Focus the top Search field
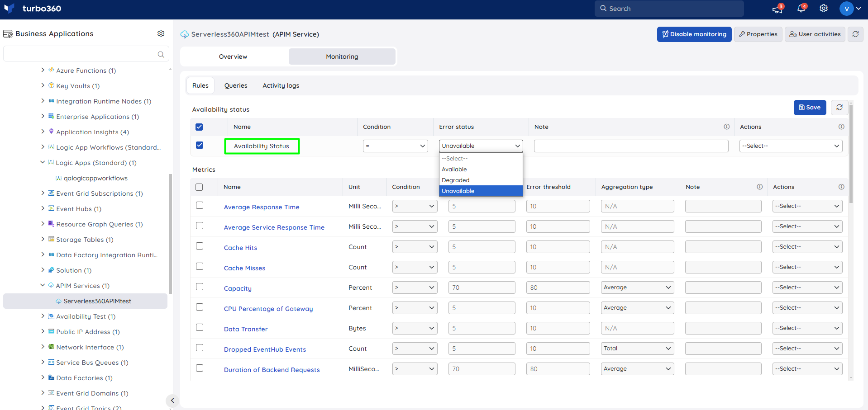The height and width of the screenshot is (410, 868). tap(669, 9)
